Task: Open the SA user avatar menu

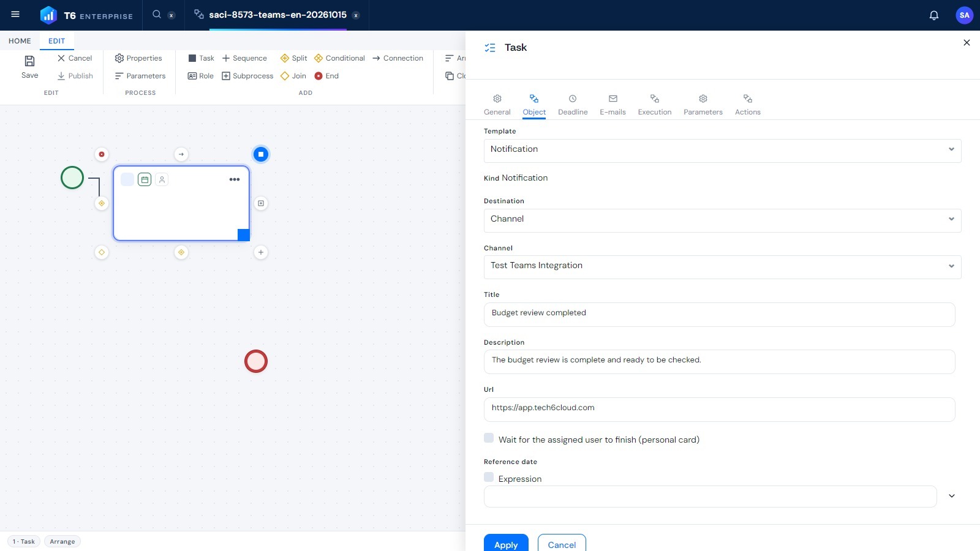Action: 965,15
